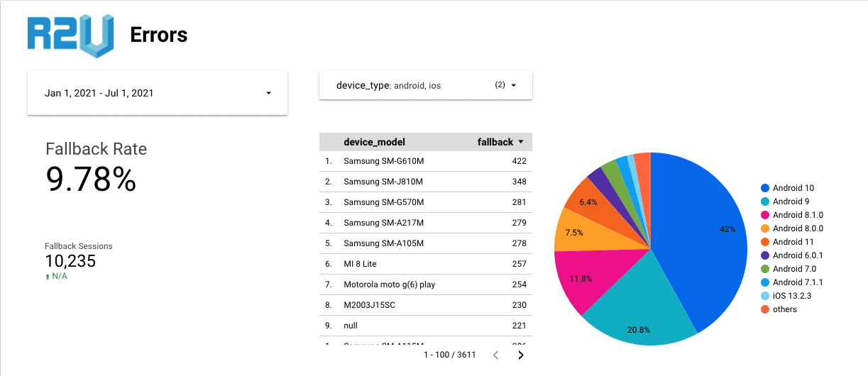Viewport: 868px width, 376px height.
Task: Click the R2U logo
Action: (70, 35)
